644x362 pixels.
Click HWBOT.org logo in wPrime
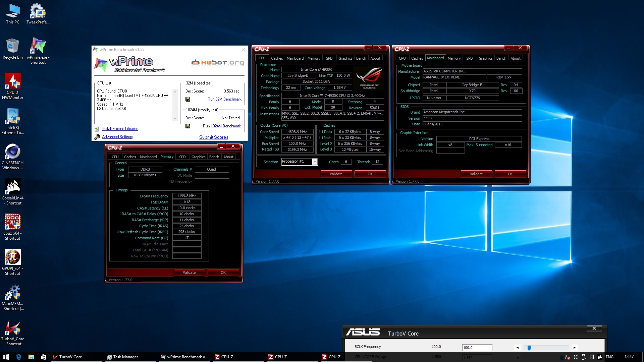click(217, 62)
